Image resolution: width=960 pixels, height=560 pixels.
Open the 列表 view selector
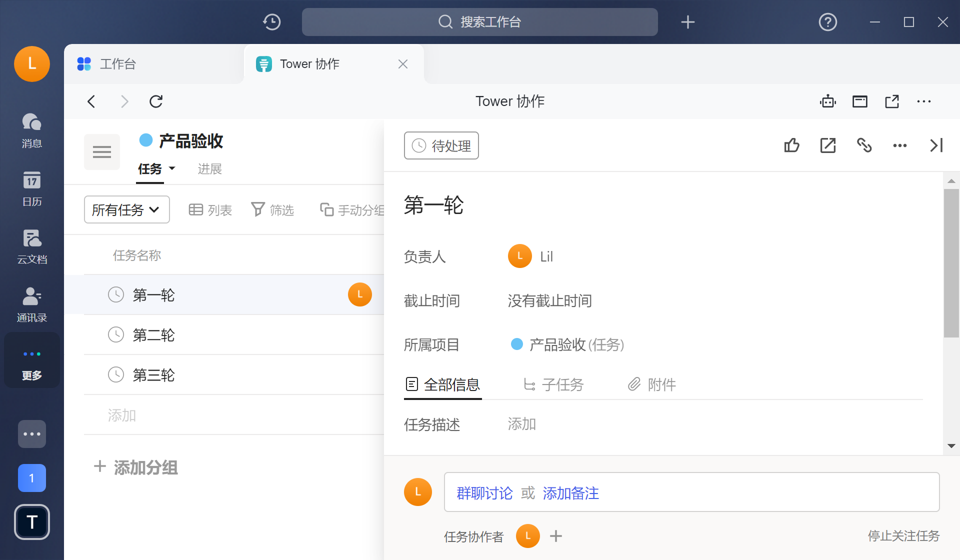click(x=210, y=210)
